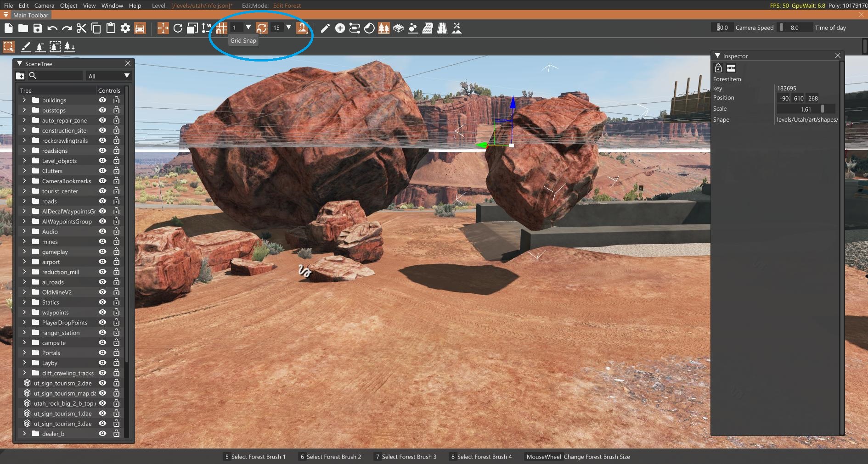Toggle lock in Inspector panel

tap(718, 68)
